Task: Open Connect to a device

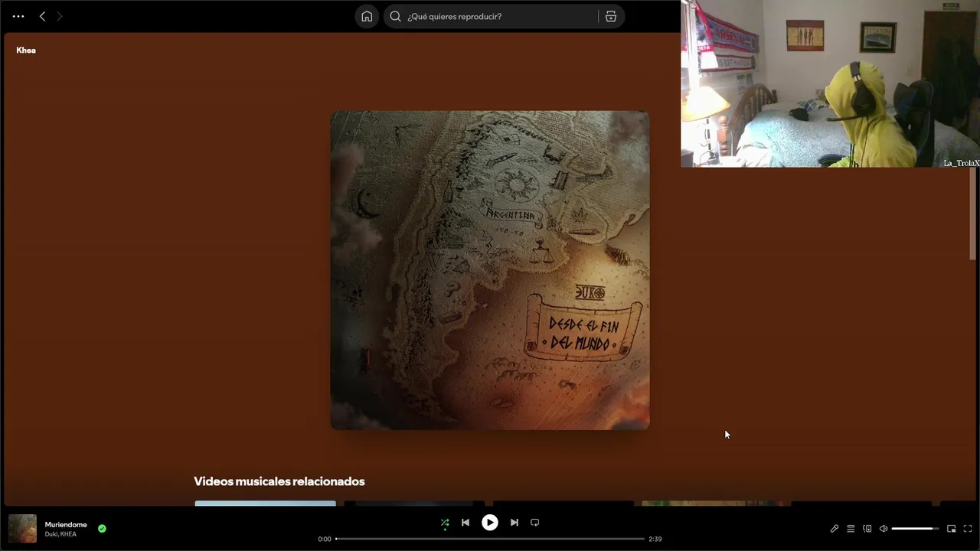Action: coord(867,529)
